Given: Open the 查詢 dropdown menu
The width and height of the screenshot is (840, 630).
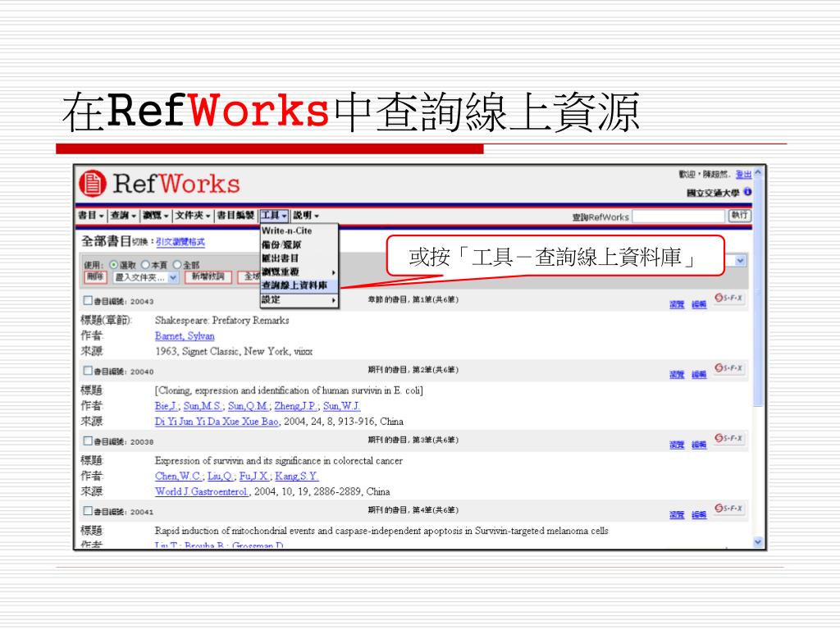Looking at the screenshot, I should (123, 216).
